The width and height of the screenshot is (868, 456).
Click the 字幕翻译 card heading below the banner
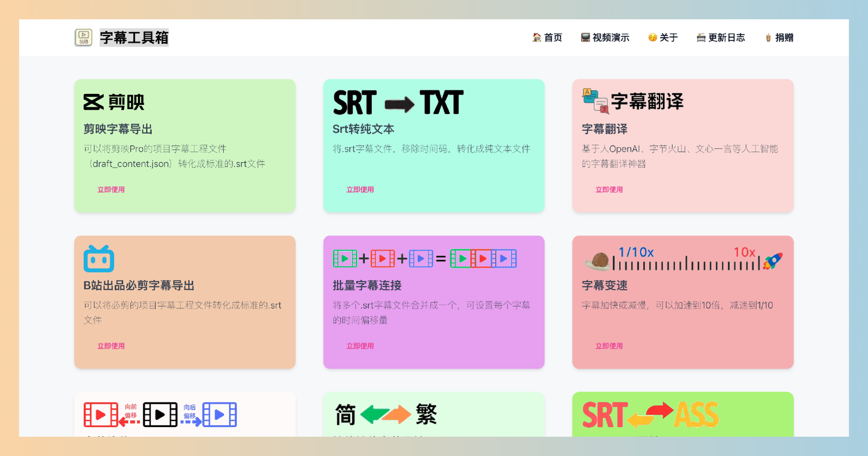[605, 130]
